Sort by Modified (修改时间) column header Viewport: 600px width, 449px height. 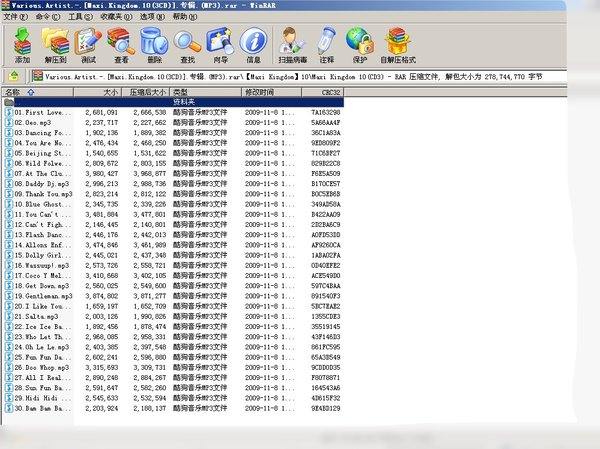pyautogui.click(x=271, y=92)
